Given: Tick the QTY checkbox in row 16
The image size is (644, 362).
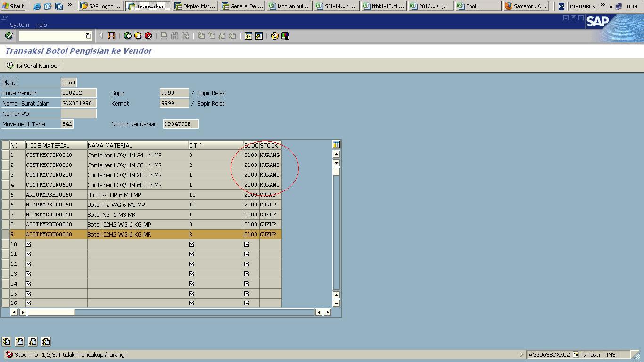Looking at the screenshot, I should pos(191,303).
